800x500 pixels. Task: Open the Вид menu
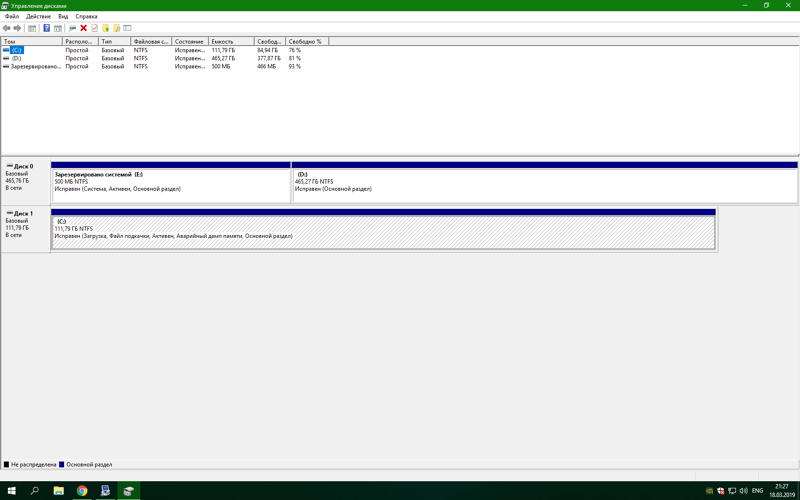coord(63,17)
